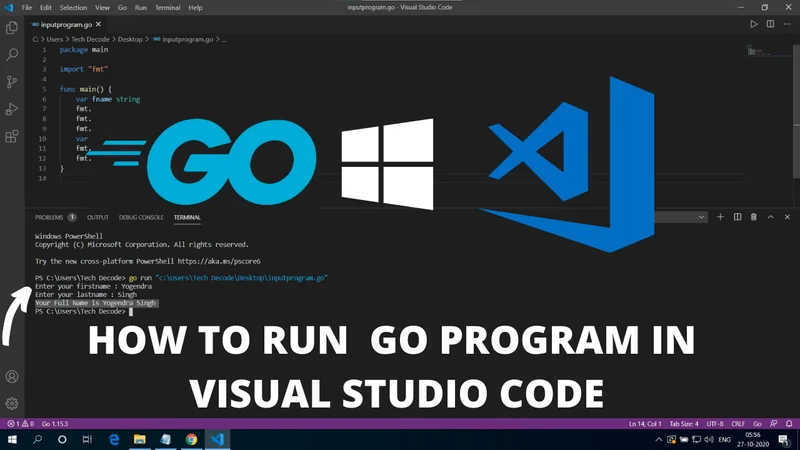Click the editor vertical scrollbar
The width and height of the screenshot is (800, 450).
[796, 111]
